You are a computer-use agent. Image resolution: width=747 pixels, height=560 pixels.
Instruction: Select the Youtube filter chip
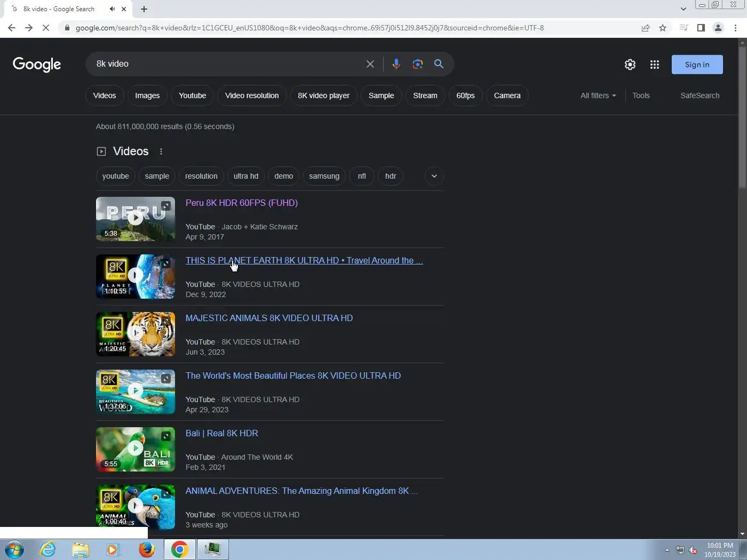193,95
